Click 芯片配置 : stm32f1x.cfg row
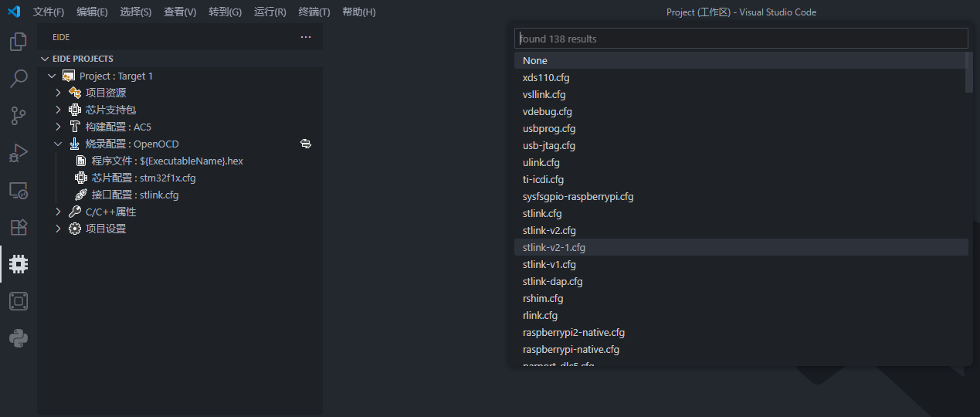The image size is (980, 417). pos(180,178)
